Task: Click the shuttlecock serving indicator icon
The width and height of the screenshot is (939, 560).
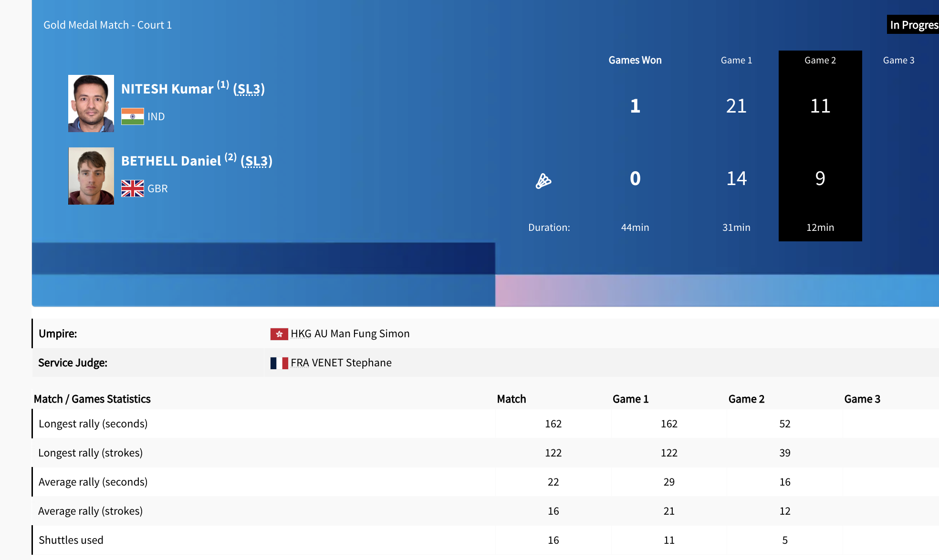Action: (543, 181)
